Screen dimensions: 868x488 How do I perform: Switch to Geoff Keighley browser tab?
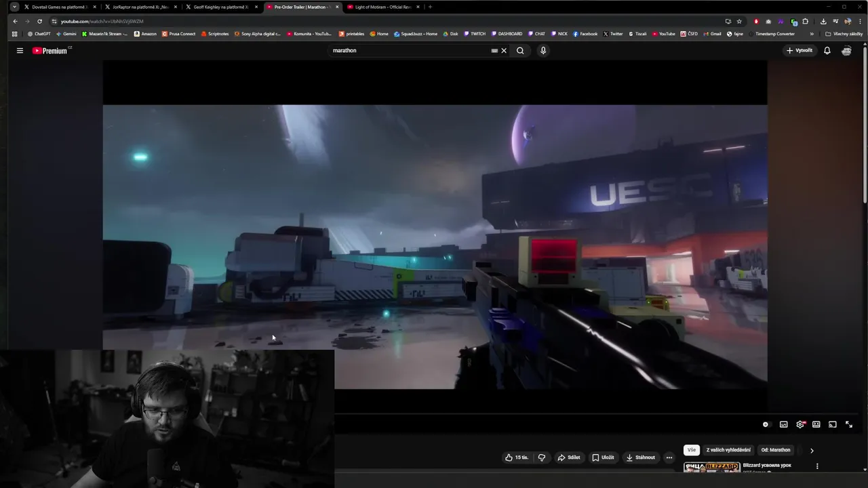(x=221, y=7)
